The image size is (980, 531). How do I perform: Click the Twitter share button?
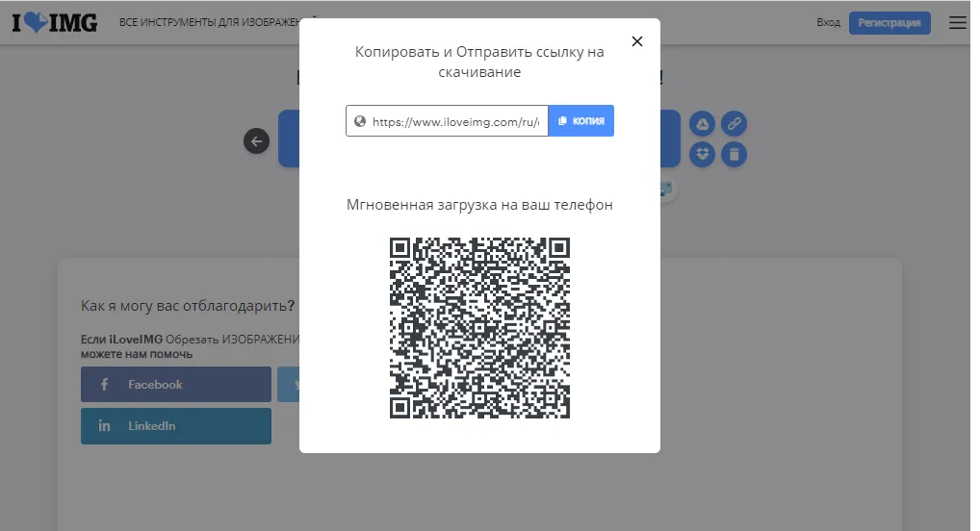tap(288, 384)
